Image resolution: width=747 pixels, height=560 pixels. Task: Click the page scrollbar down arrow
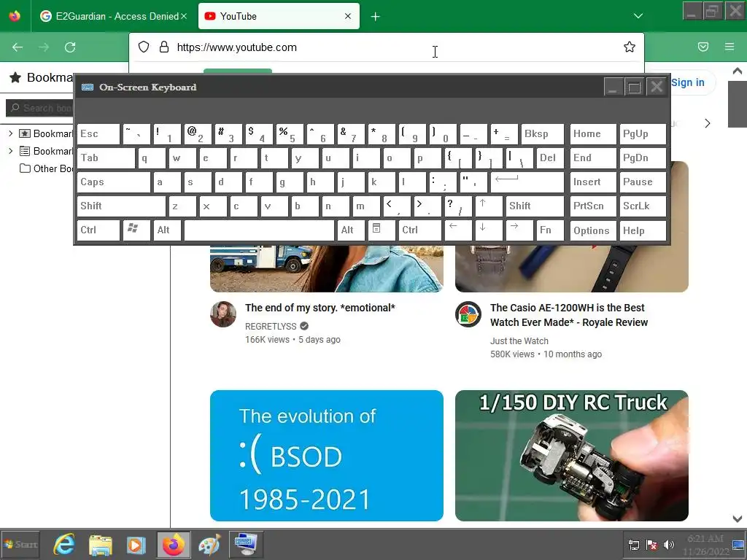(x=737, y=518)
